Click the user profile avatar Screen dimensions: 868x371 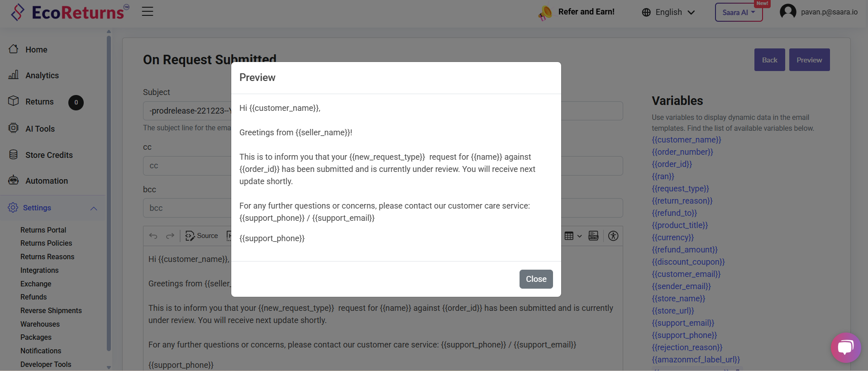click(788, 12)
